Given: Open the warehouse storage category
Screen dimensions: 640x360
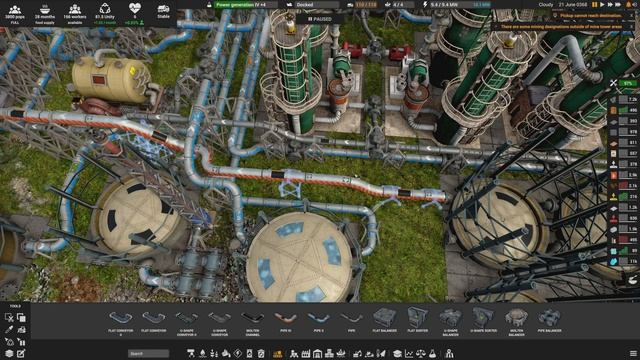Looking at the screenshot, I should pos(317,353).
